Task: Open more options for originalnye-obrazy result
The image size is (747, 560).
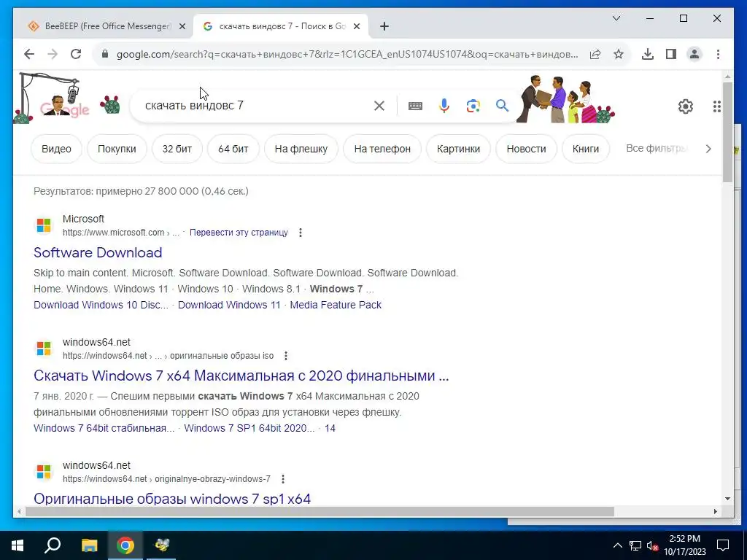Action: [x=283, y=479]
